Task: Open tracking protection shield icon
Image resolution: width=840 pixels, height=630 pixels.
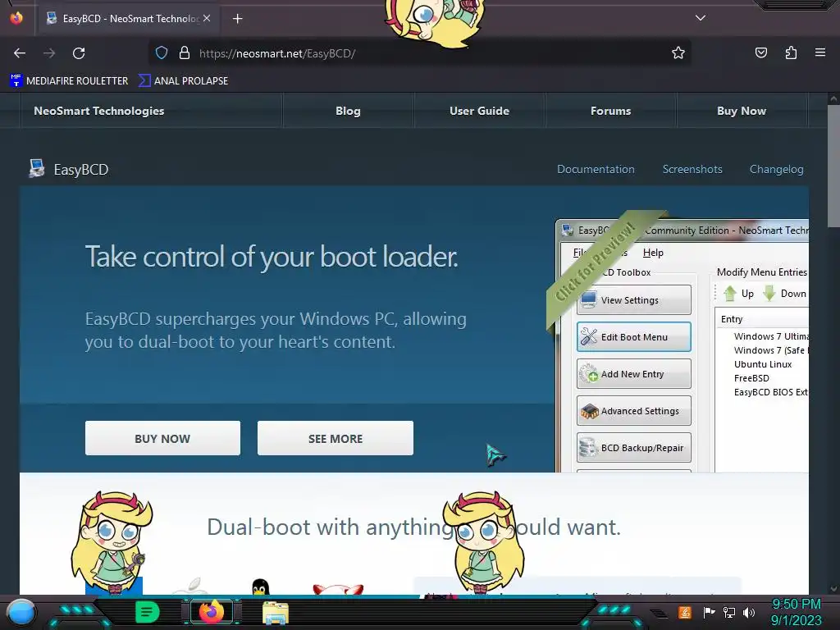Action: [x=162, y=52]
